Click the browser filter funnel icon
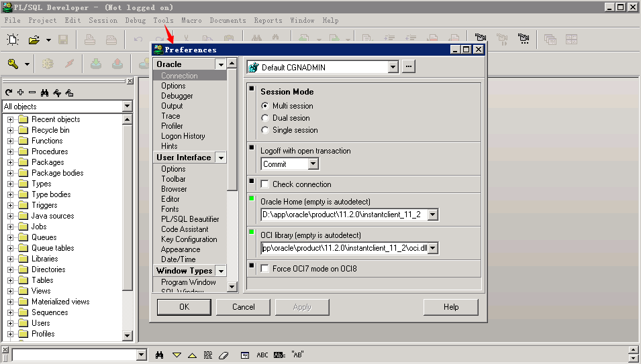Screen dimensions: 641x364 57,93
